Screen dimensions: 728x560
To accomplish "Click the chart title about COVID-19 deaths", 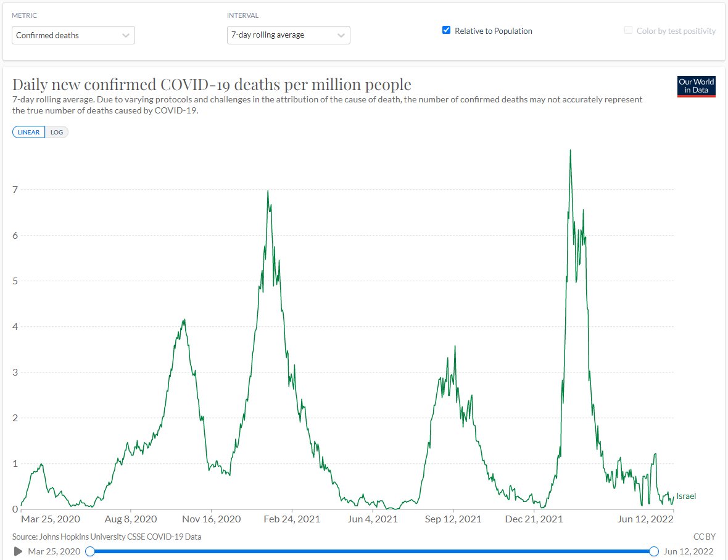I will pos(212,84).
